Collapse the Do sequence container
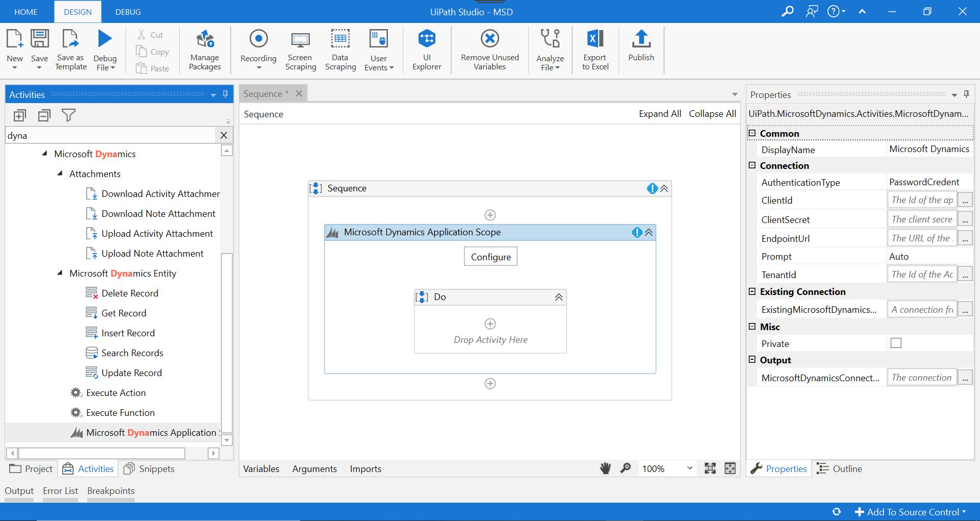 (559, 297)
